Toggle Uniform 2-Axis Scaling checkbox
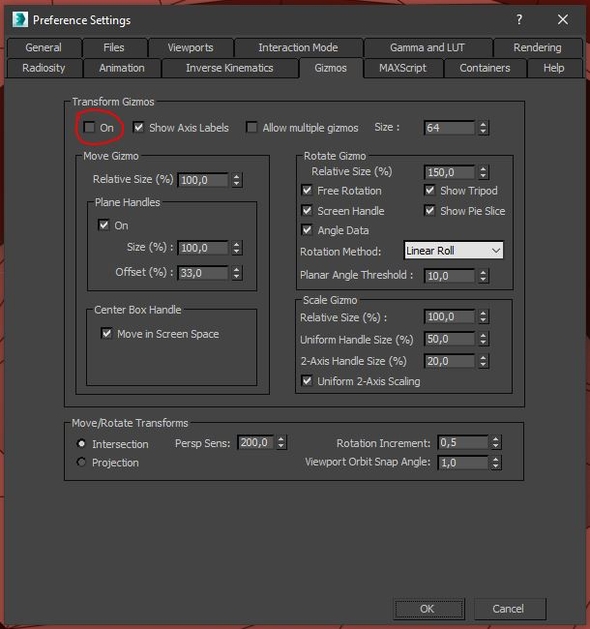Viewport: 590px width, 629px height. (x=307, y=381)
